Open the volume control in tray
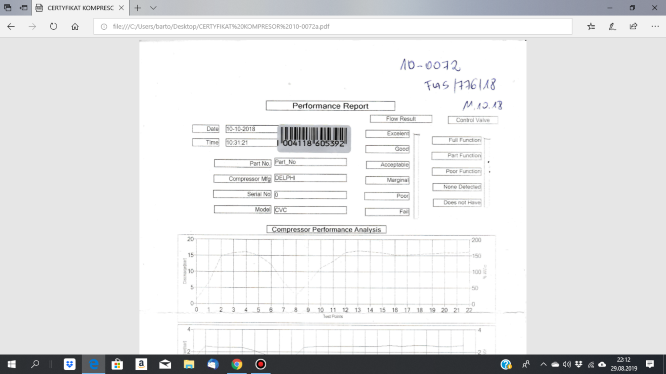 click(567, 364)
